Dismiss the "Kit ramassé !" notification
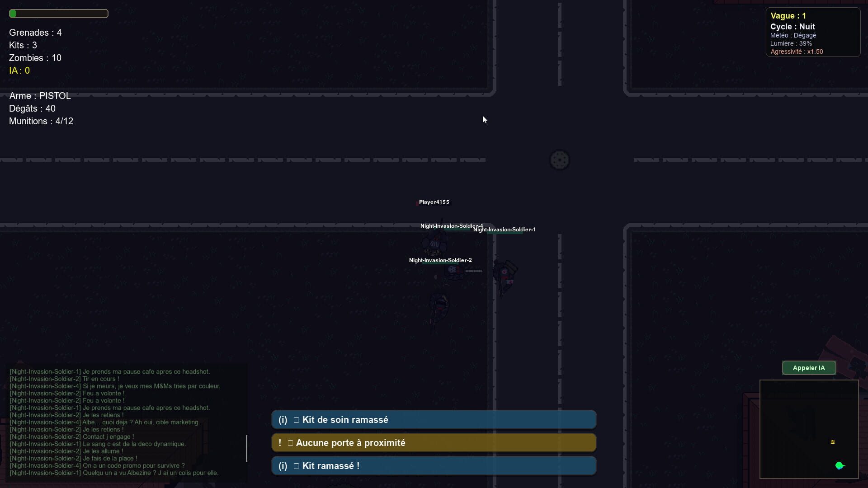The height and width of the screenshot is (488, 868). (434, 465)
